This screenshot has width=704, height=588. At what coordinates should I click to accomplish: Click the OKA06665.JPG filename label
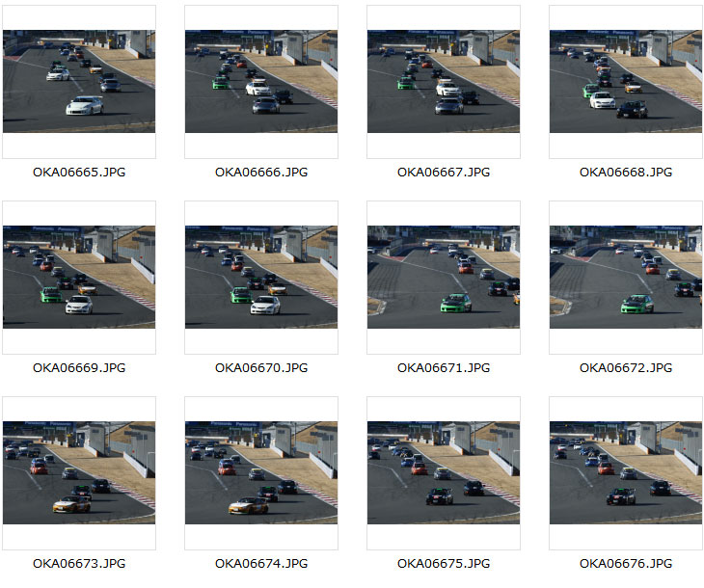(79, 173)
